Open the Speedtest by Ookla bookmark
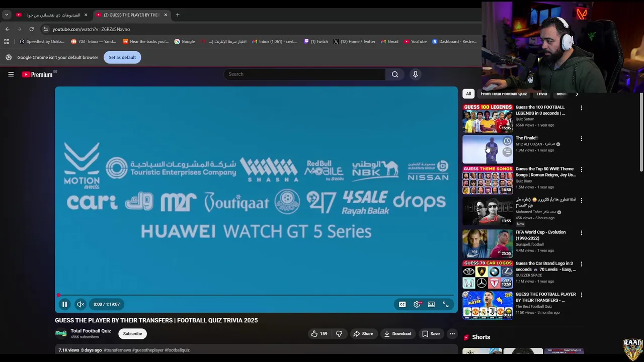The image size is (644, 362). pos(42,42)
